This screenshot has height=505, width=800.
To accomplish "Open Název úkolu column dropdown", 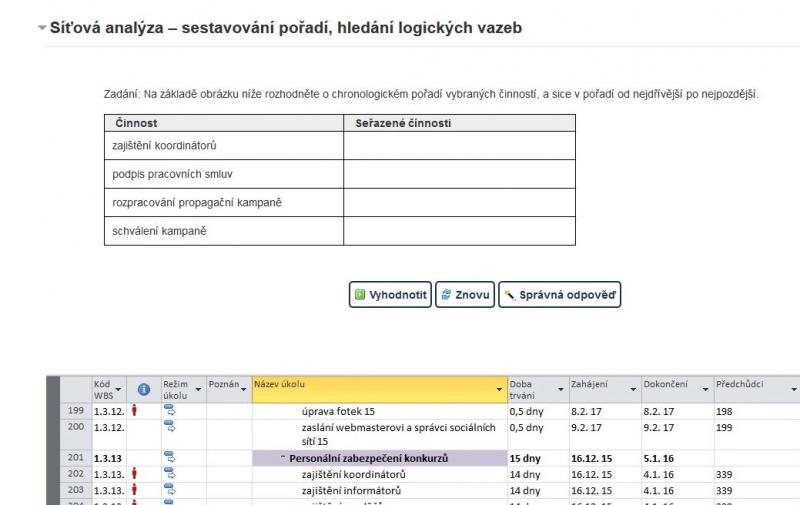I will pyautogui.click(x=499, y=390).
